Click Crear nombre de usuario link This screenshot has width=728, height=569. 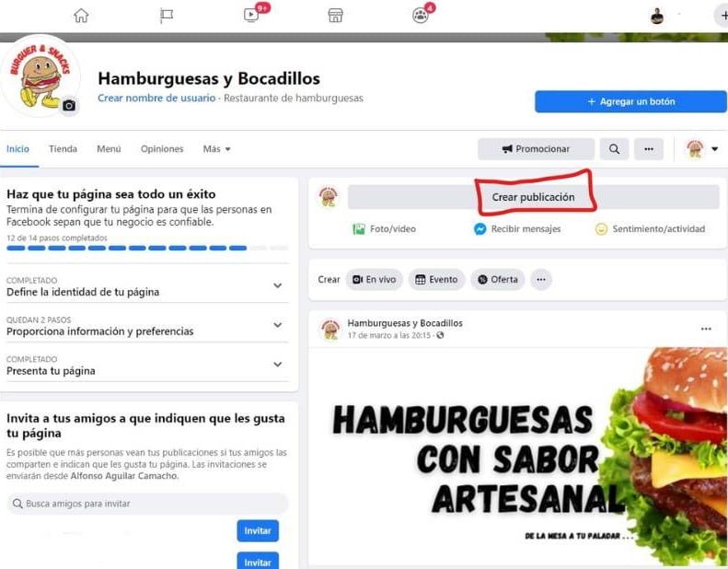click(156, 98)
